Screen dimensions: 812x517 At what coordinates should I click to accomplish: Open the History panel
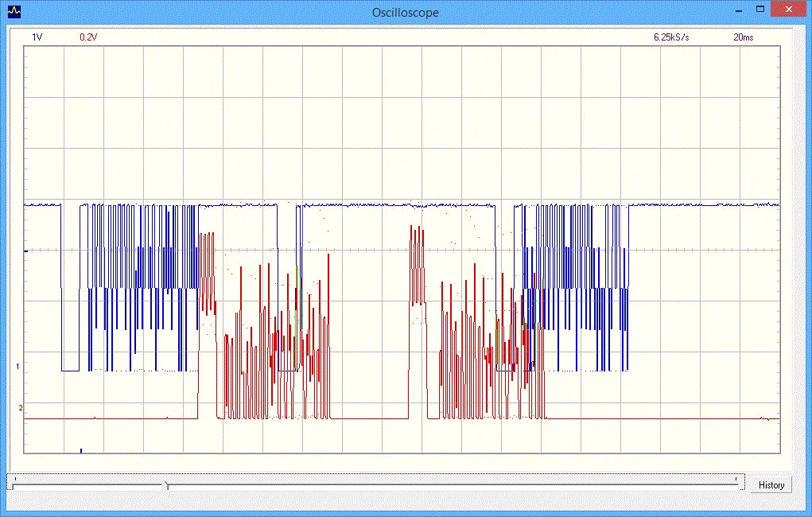click(x=771, y=485)
